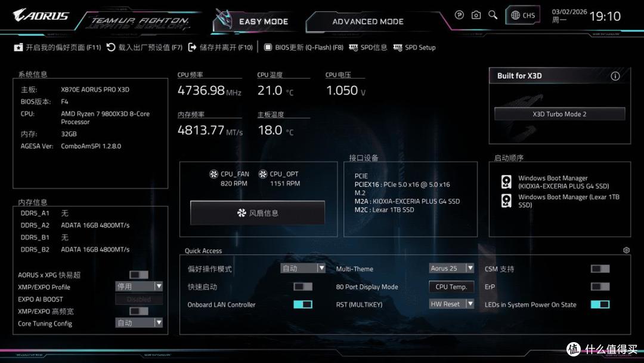This screenshot has width=644, height=363.
Task: Switch to ADVANCED MODE tab
Action: 368,21
